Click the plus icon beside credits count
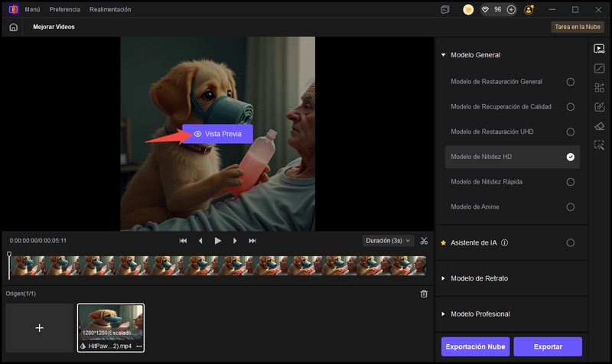The image size is (612, 364). tap(511, 9)
